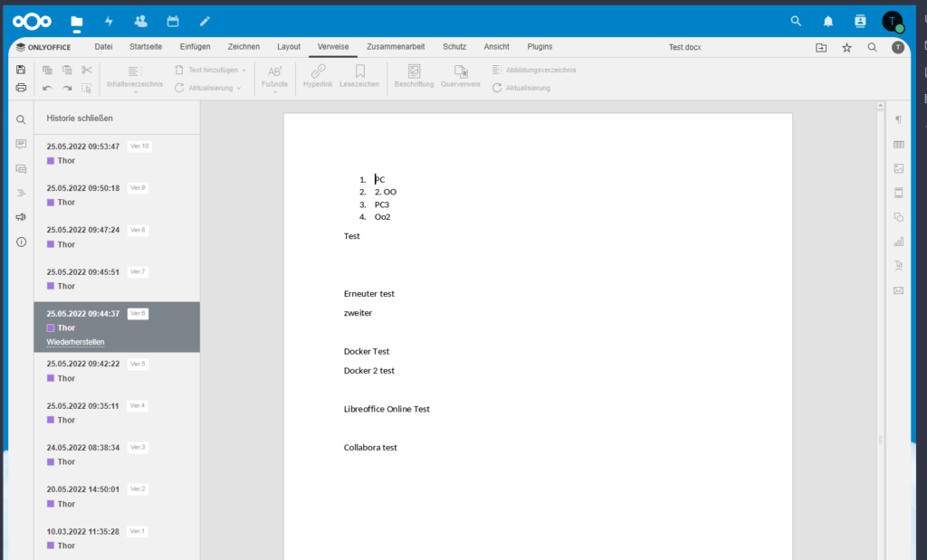Select version from 10.03.2022 11:35:28
The image size is (927, 560).
point(117,538)
